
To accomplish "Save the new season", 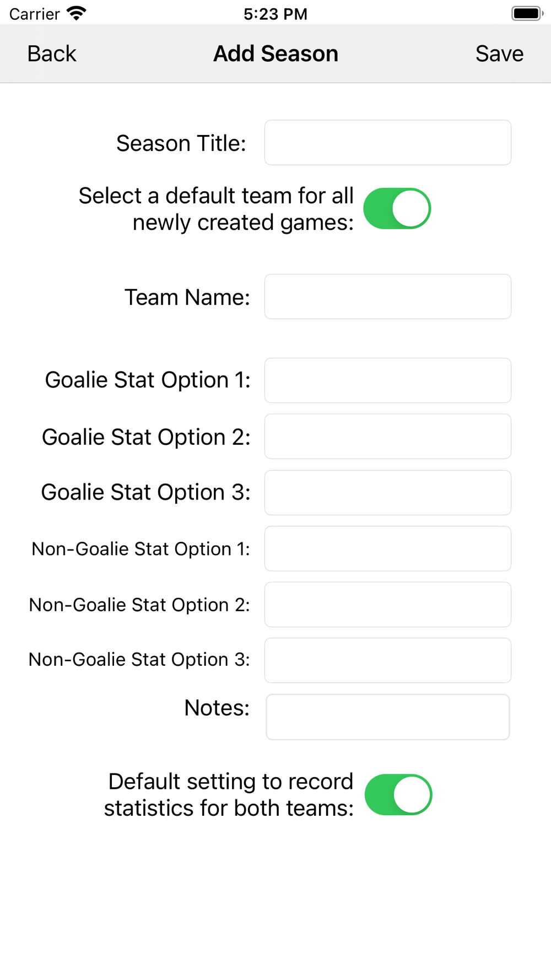I will pos(499,54).
